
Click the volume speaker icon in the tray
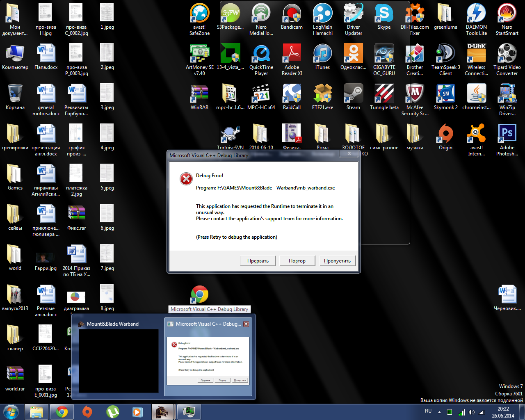[x=471, y=412]
